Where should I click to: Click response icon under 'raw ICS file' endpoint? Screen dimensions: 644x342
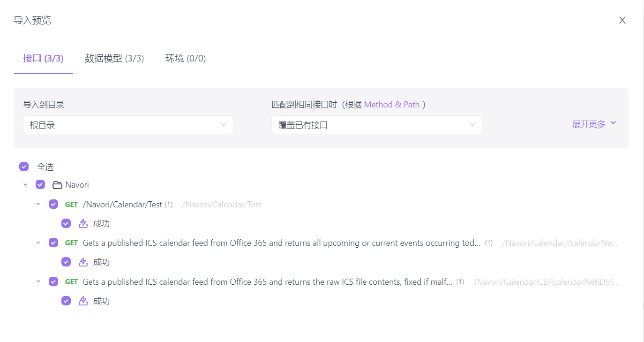click(83, 301)
